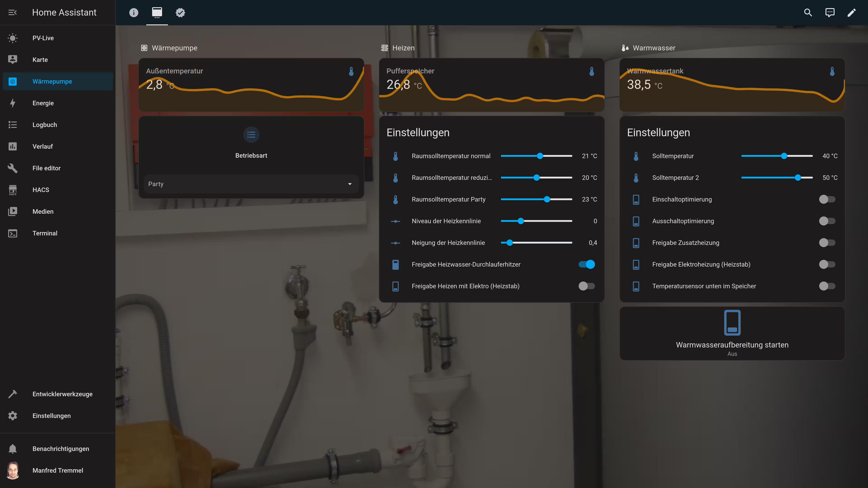
Task: Click Betriebsart list icon
Action: (x=251, y=135)
